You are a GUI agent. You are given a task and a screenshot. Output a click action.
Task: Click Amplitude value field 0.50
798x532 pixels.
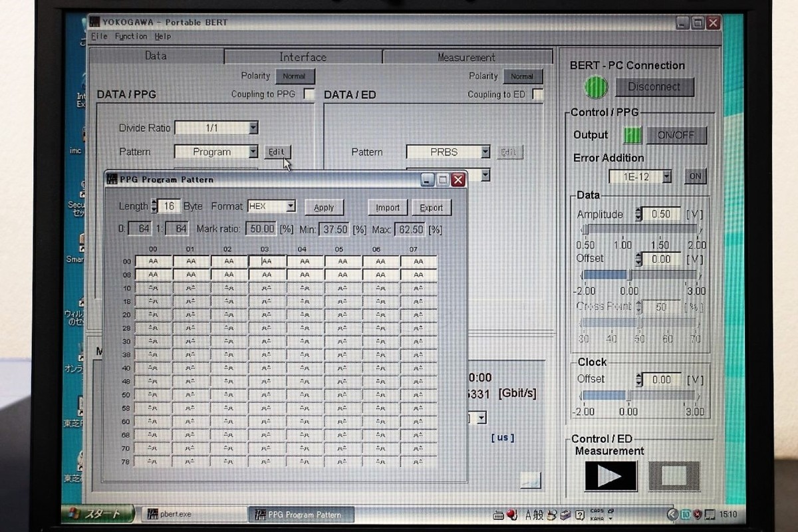[x=662, y=214]
